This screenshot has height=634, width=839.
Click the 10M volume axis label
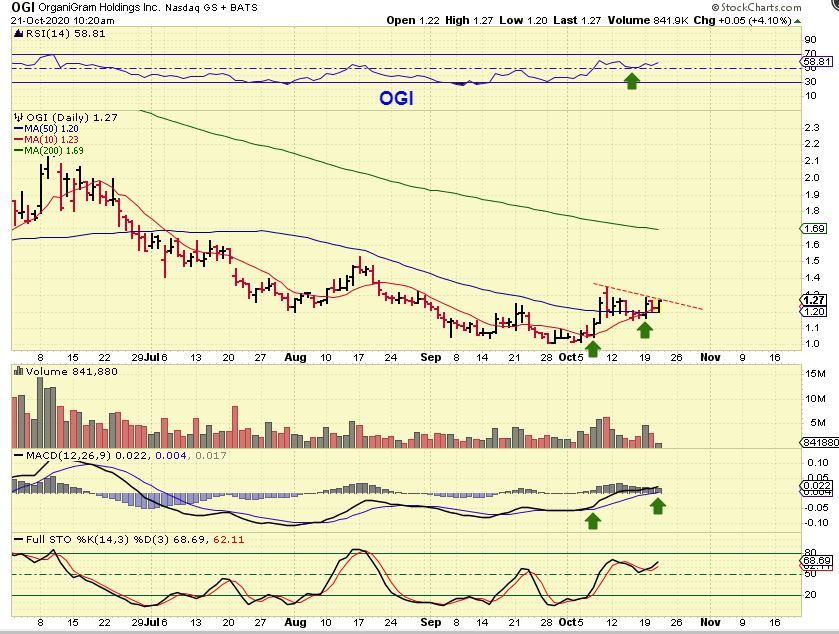click(x=815, y=399)
